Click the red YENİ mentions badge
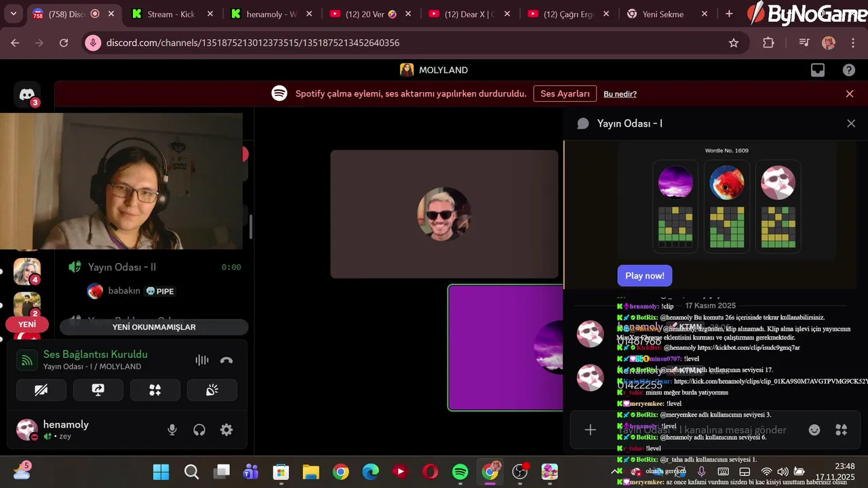 (x=27, y=325)
